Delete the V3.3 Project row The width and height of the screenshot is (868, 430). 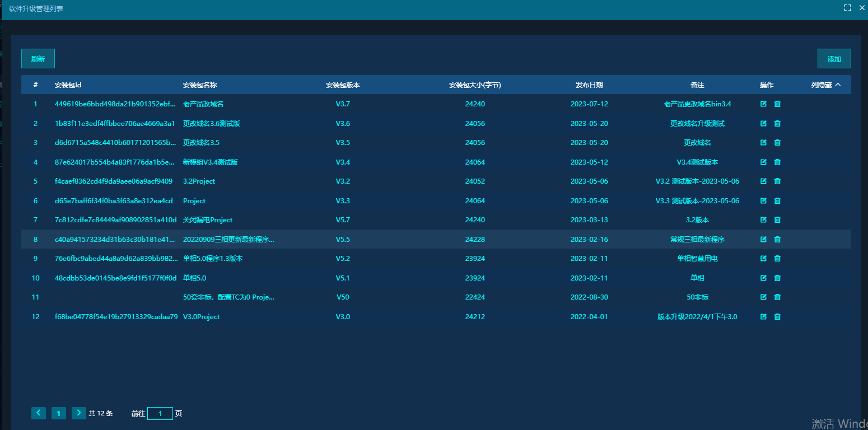click(777, 201)
